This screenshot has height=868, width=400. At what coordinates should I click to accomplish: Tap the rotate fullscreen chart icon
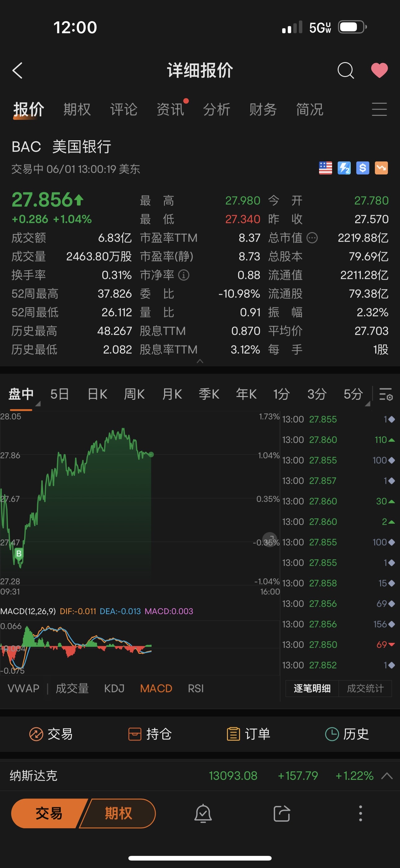coord(270,540)
